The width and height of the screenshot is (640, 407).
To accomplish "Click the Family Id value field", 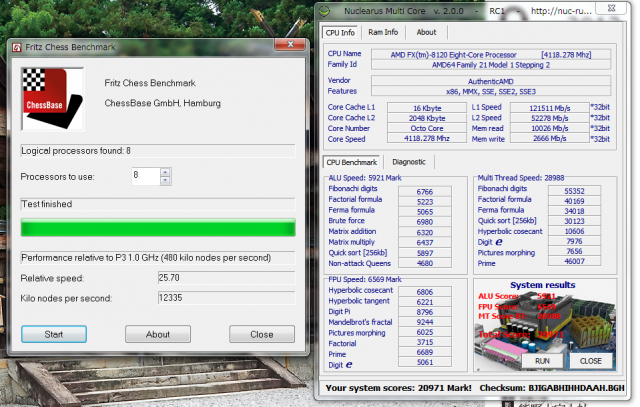I will tap(491, 65).
